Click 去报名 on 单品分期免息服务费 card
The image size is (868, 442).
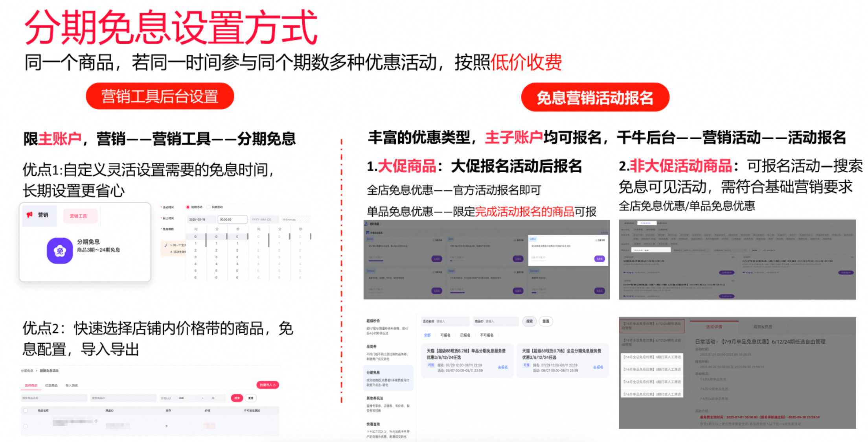click(x=503, y=367)
